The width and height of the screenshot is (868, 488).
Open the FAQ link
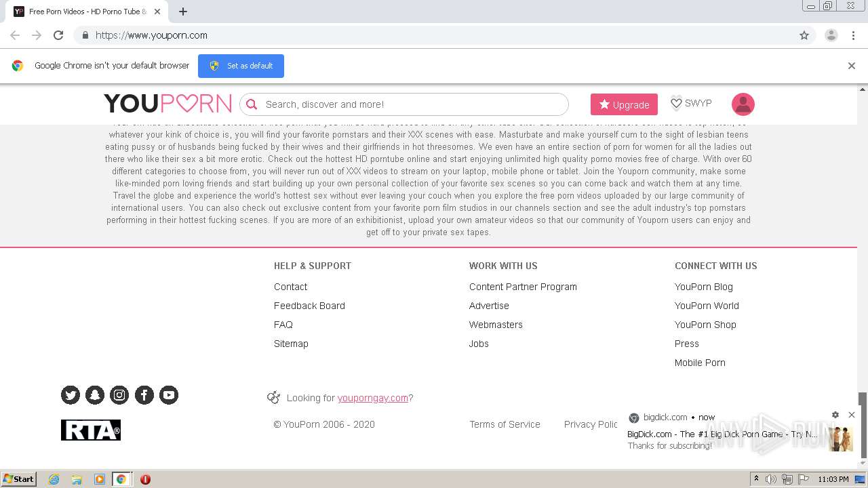point(283,325)
